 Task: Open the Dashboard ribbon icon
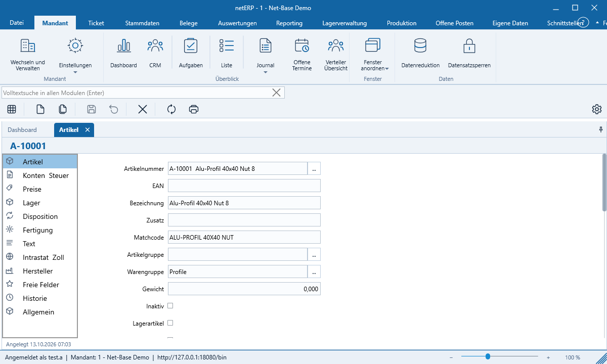123,53
